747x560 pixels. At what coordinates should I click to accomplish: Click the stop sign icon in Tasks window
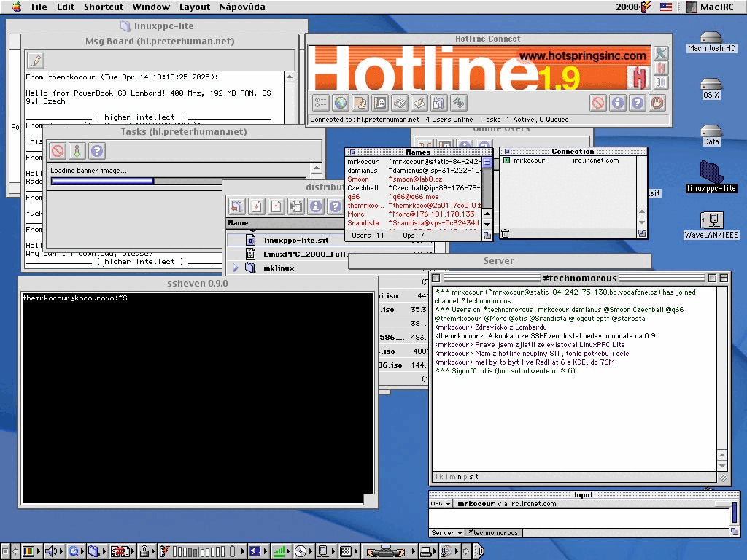(x=59, y=151)
